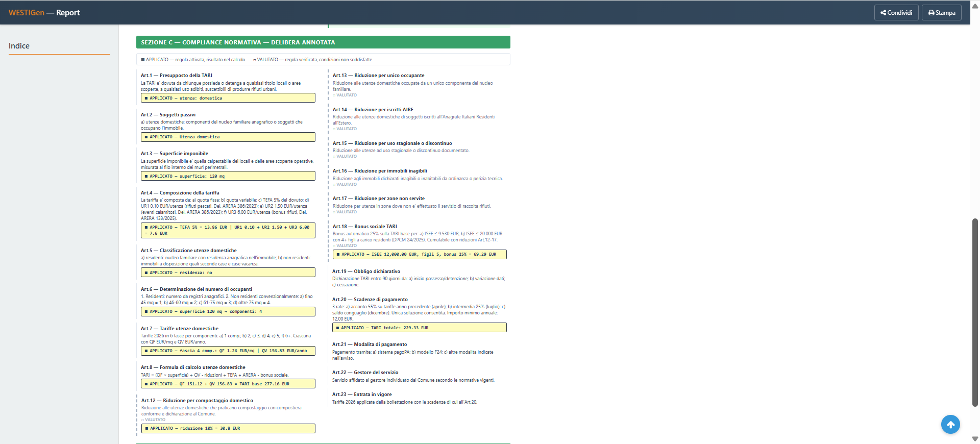Viewport: 980px width, 444px height.
Task: Click the VALUTATO tag under Art.13
Action: pyautogui.click(x=345, y=95)
